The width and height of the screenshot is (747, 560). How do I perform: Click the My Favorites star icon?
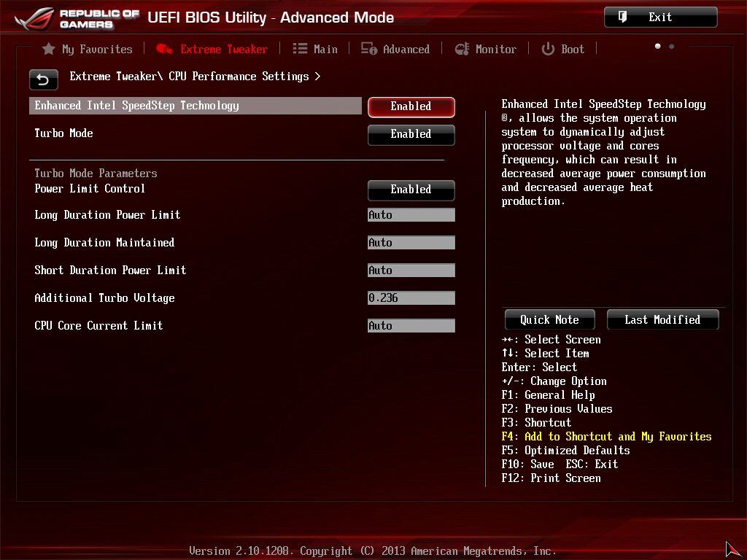tap(49, 49)
